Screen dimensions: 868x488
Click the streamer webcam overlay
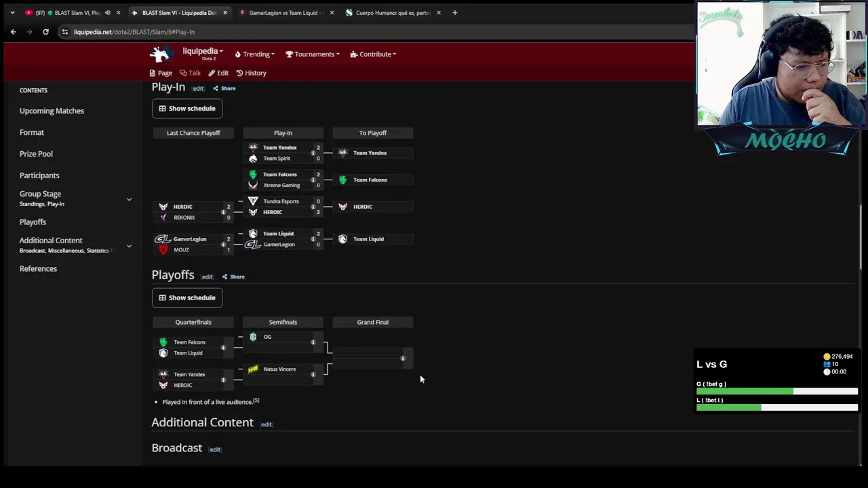pyautogui.click(x=782, y=64)
